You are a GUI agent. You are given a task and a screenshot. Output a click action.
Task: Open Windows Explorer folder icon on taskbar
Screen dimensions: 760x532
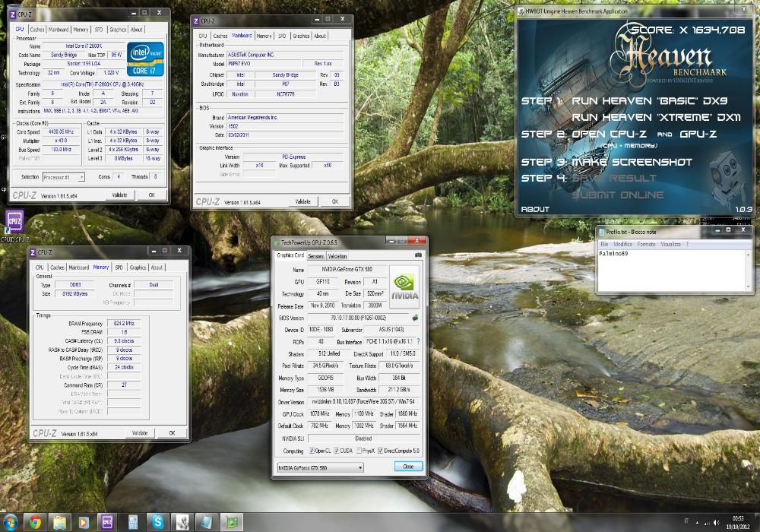tap(59, 522)
